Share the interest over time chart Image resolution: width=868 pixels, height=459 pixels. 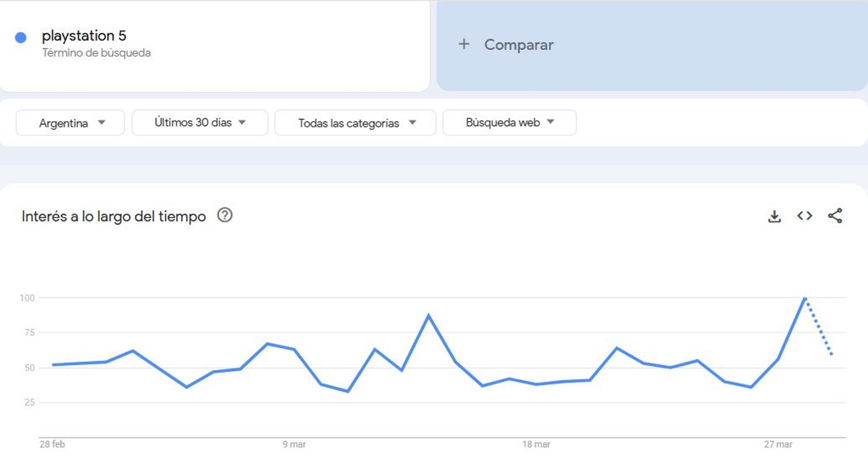pos(835,216)
